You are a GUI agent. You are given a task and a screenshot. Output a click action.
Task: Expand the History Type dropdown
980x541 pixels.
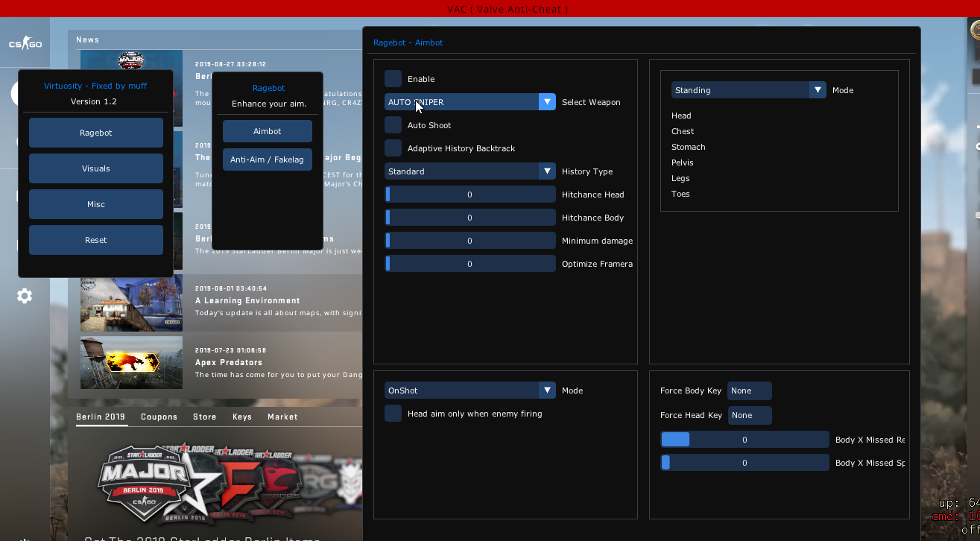click(x=470, y=171)
